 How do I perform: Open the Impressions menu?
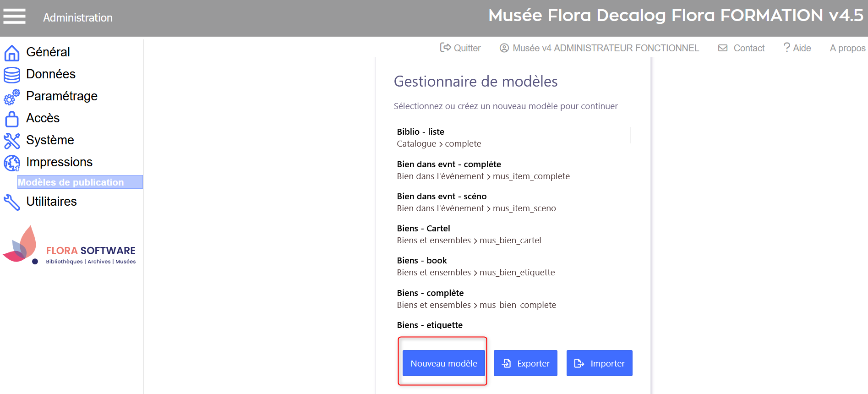(59, 162)
